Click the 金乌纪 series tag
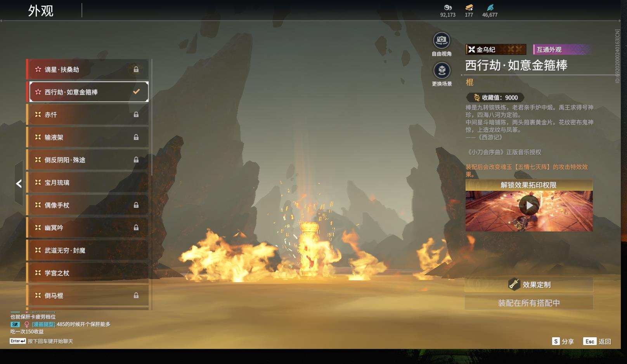This screenshot has width=627, height=364. (x=496, y=49)
